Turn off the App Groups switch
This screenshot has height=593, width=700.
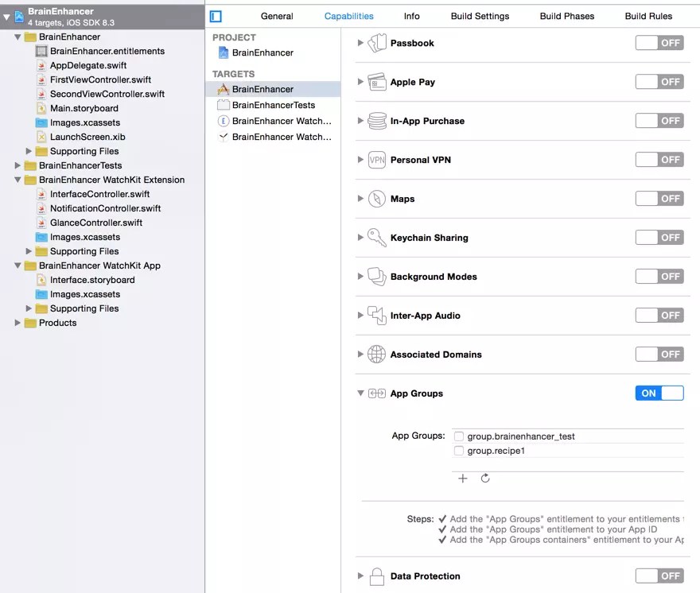[659, 393]
